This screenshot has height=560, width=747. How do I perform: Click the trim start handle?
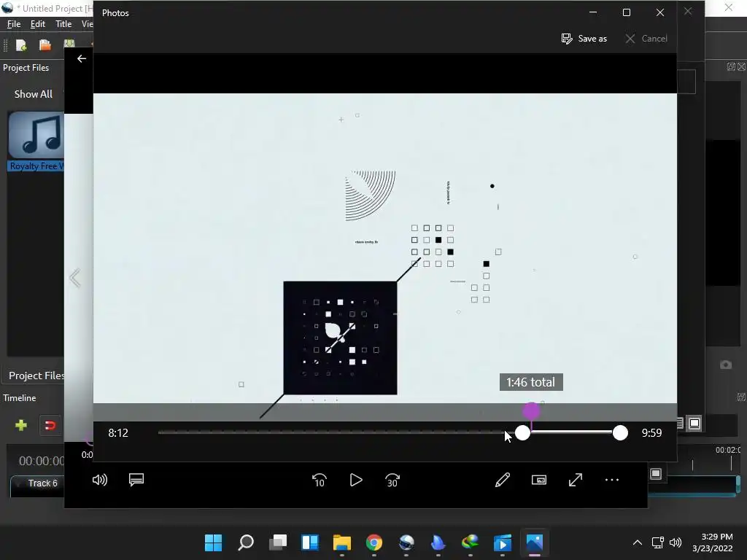pyautogui.click(x=522, y=433)
